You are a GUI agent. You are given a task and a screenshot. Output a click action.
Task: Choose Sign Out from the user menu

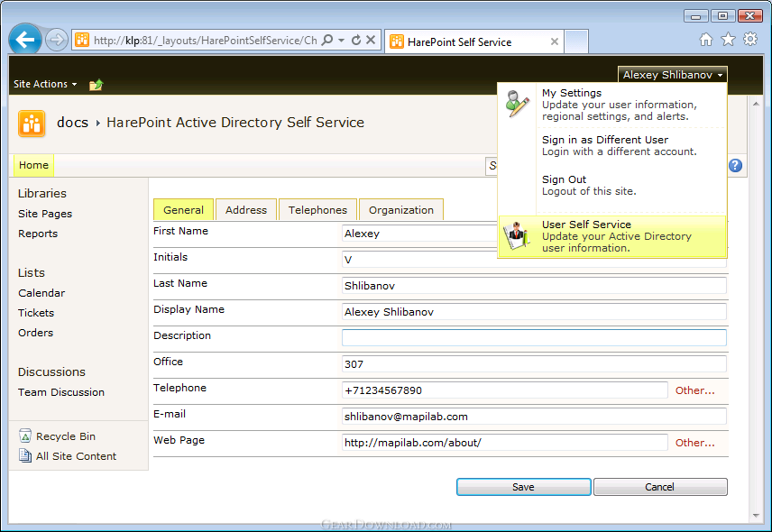coord(612,185)
